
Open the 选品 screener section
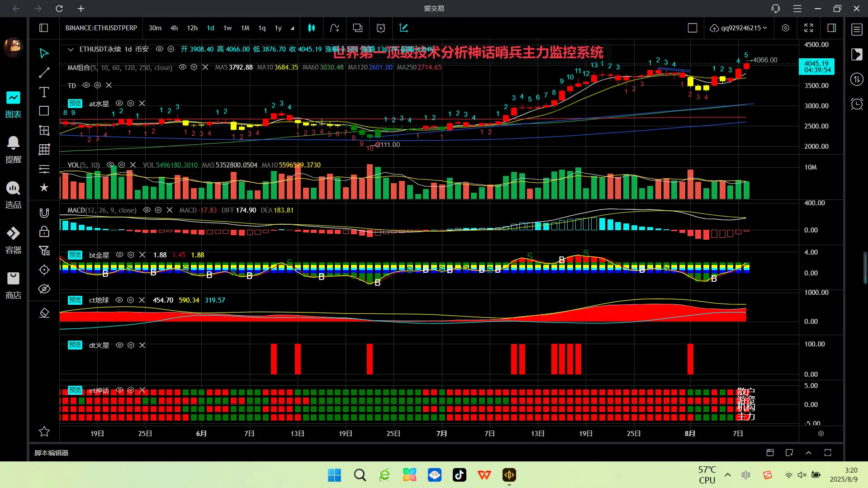[13, 195]
